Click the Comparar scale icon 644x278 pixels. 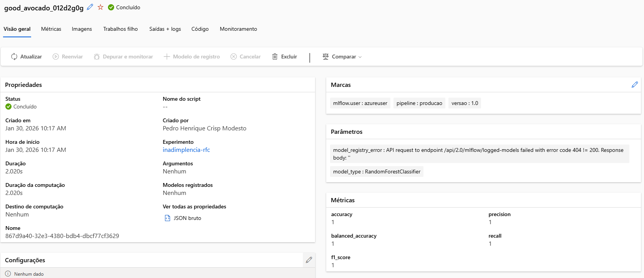325,57
